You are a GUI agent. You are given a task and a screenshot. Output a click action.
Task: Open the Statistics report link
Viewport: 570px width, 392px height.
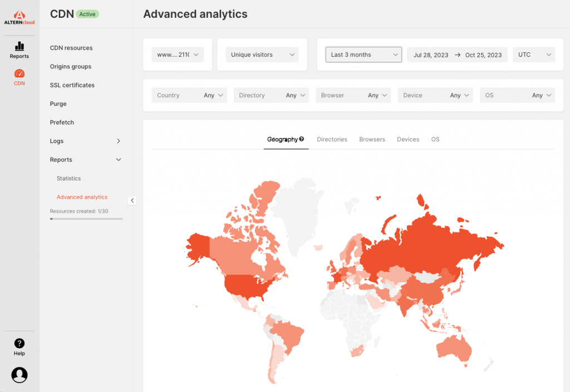coord(68,179)
